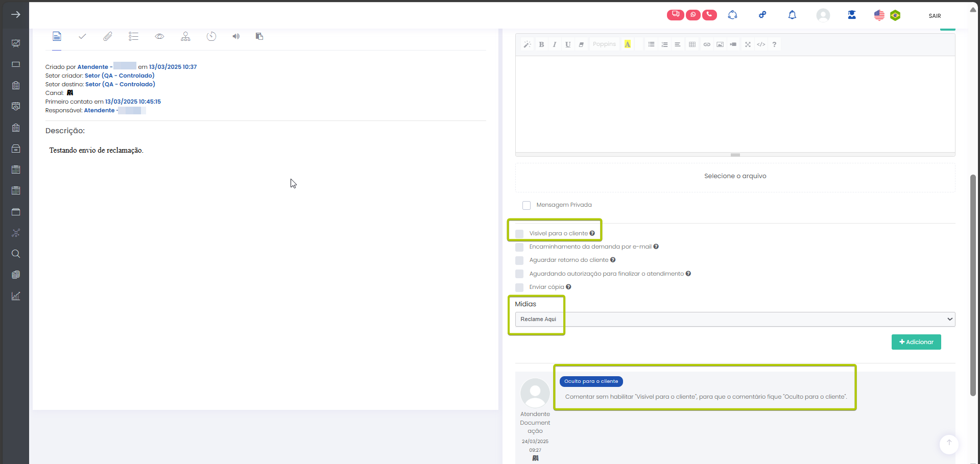980x464 pixels.
Task: Open the timer clock tab icon
Action: [x=211, y=36]
